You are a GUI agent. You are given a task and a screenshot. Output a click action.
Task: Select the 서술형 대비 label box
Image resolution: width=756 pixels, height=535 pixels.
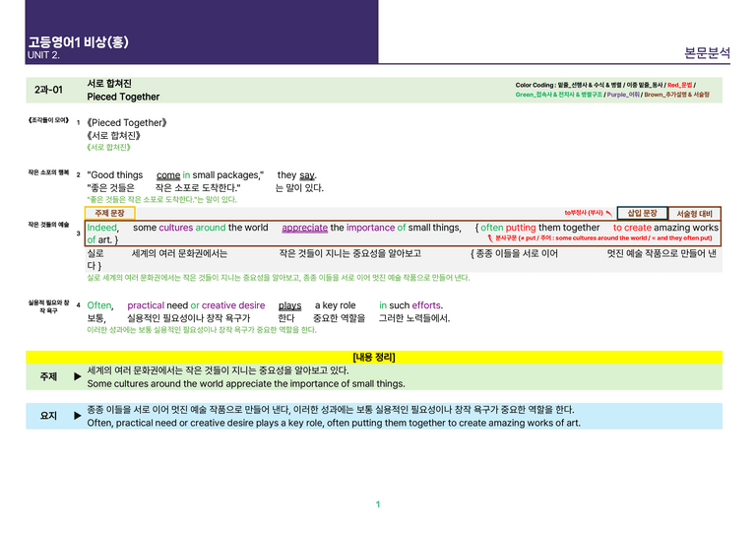click(694, 214)
